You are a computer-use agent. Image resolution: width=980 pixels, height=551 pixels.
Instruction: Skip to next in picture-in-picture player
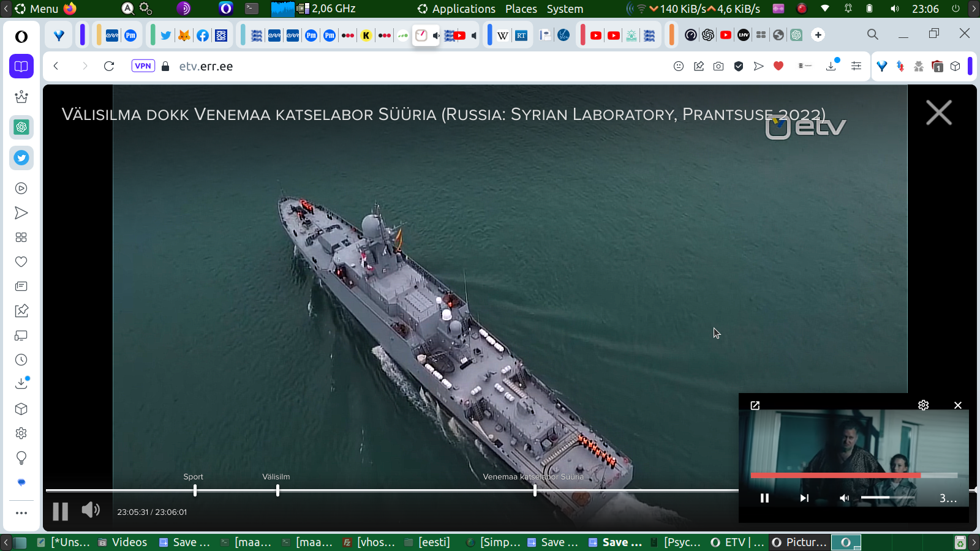(804, 498)
